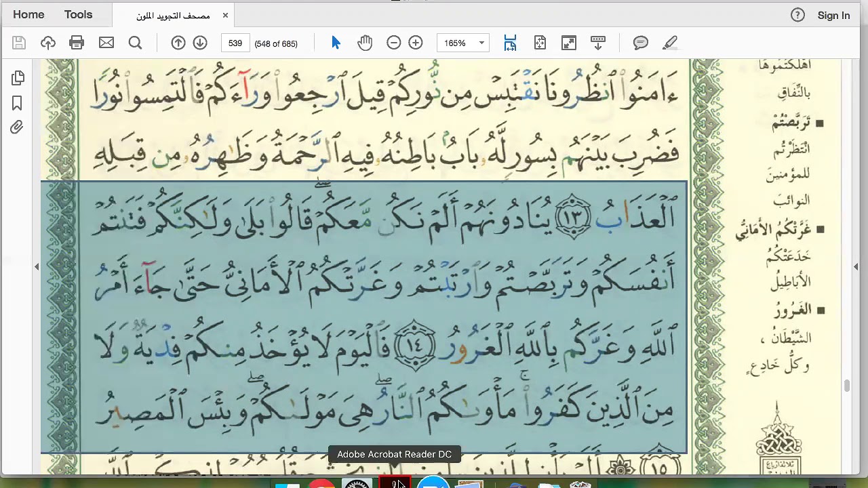
Task: Print the document with the printer icon
Action: (x=77, y=43)
